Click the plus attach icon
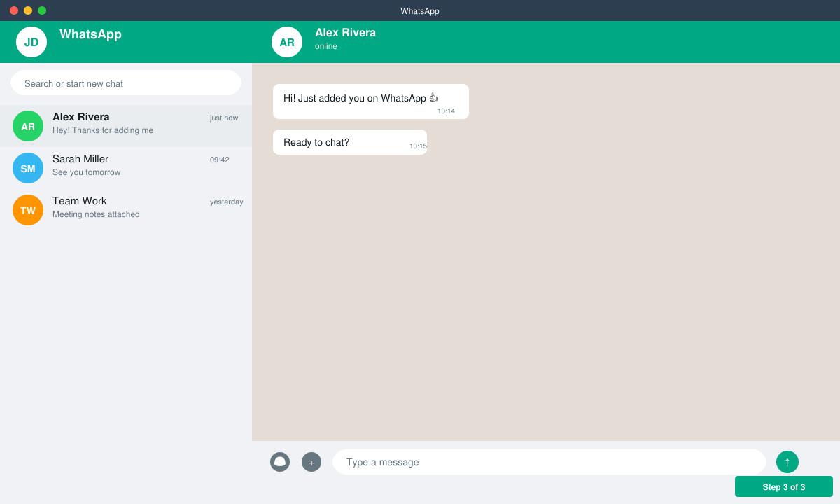 point(311,462)
